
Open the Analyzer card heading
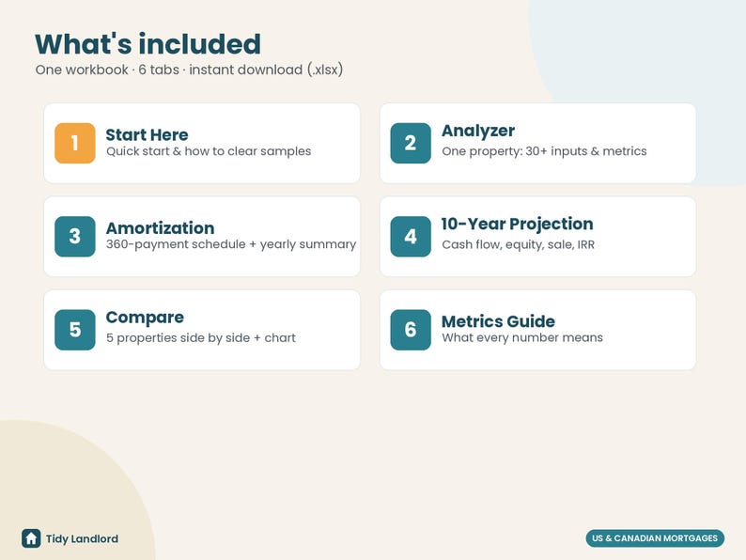(478, 131)
